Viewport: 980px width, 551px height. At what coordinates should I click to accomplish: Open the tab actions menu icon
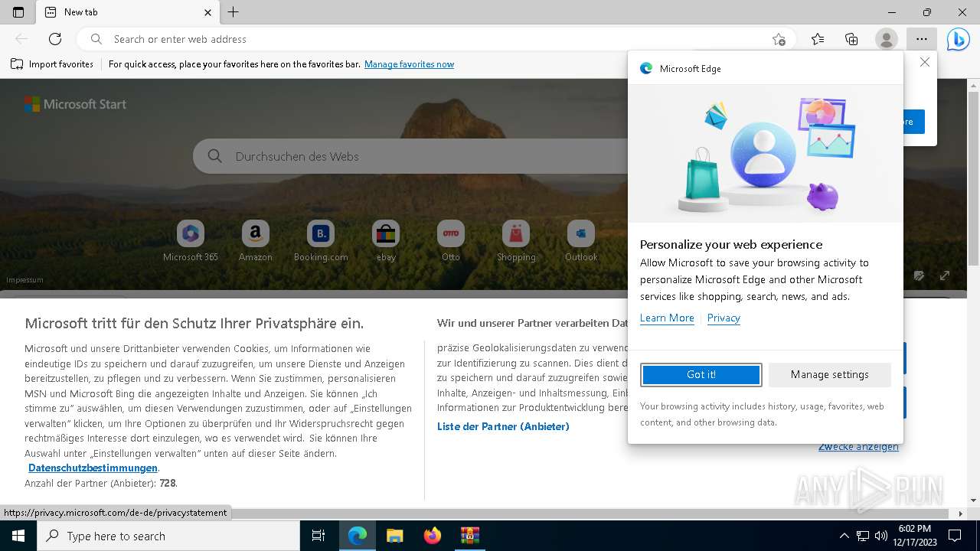coord(18,12)
